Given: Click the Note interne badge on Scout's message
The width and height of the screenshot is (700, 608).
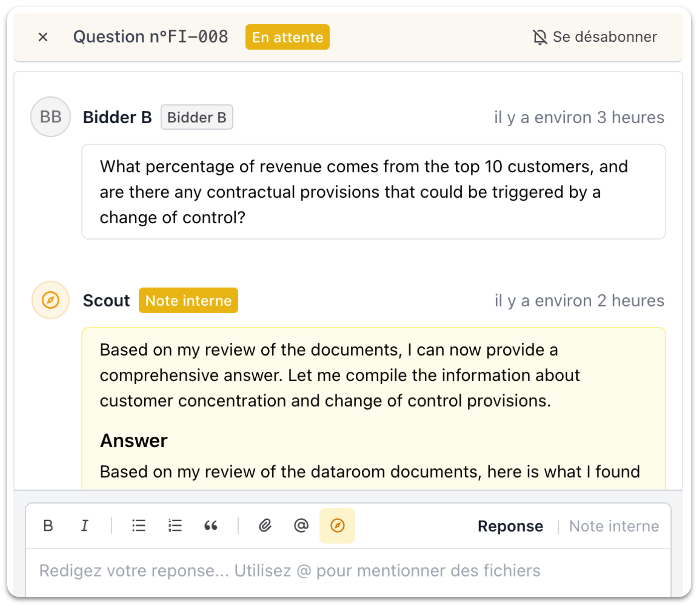Looking at the screenshot, I should pyautogui.click(x=188, y=301).
